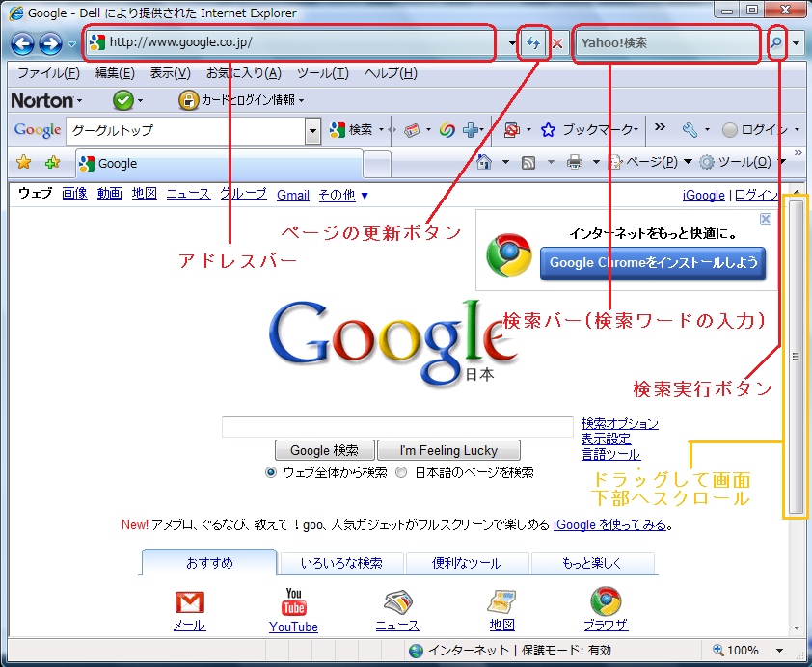Click the Google toolbar news cards icon
This screenshot has width=812, height=667.
click(412, 130)
